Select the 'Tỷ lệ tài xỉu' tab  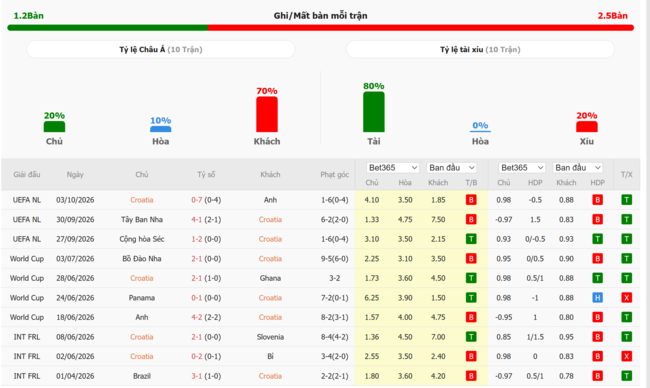tap(480, 49)
